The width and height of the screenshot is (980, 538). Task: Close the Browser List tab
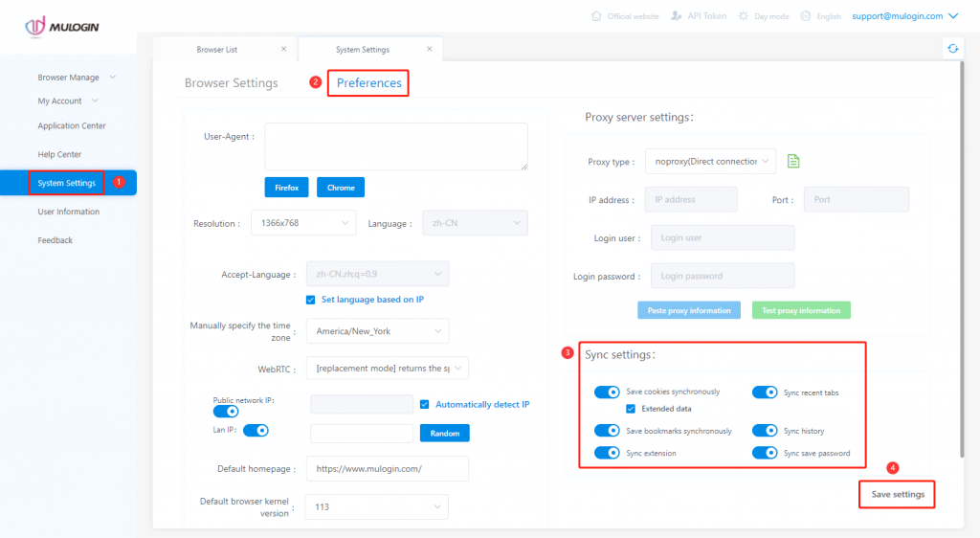point(283,49)
